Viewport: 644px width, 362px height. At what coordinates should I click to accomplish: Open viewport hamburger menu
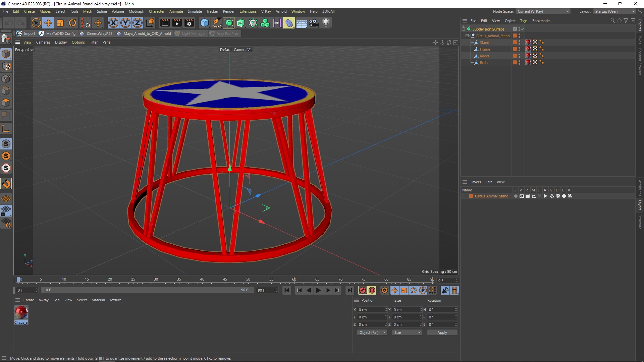pyautogui.click(x=18, y=42)
